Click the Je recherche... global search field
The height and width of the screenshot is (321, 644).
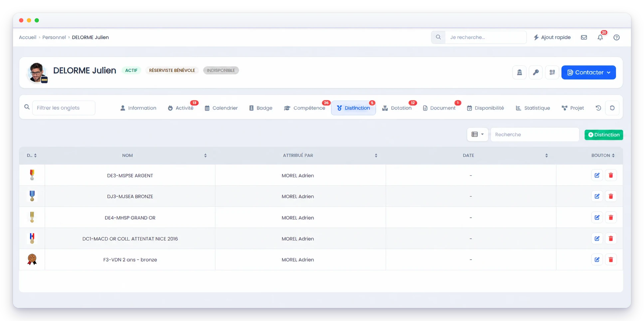click(x=486, y=37)
